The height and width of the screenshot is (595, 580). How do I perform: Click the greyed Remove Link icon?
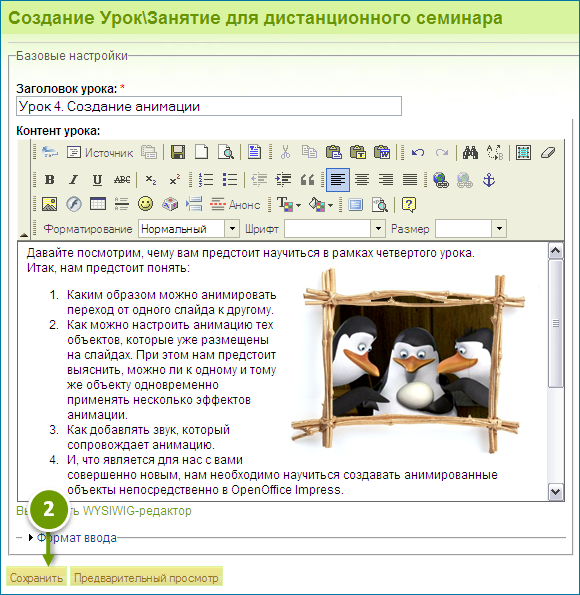[465, 180]
